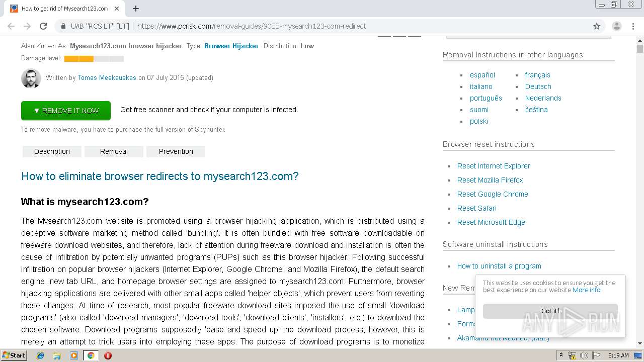Open the volume control in the tray
This screenshot has height=362, width=644.
click(x=584, y=355)
